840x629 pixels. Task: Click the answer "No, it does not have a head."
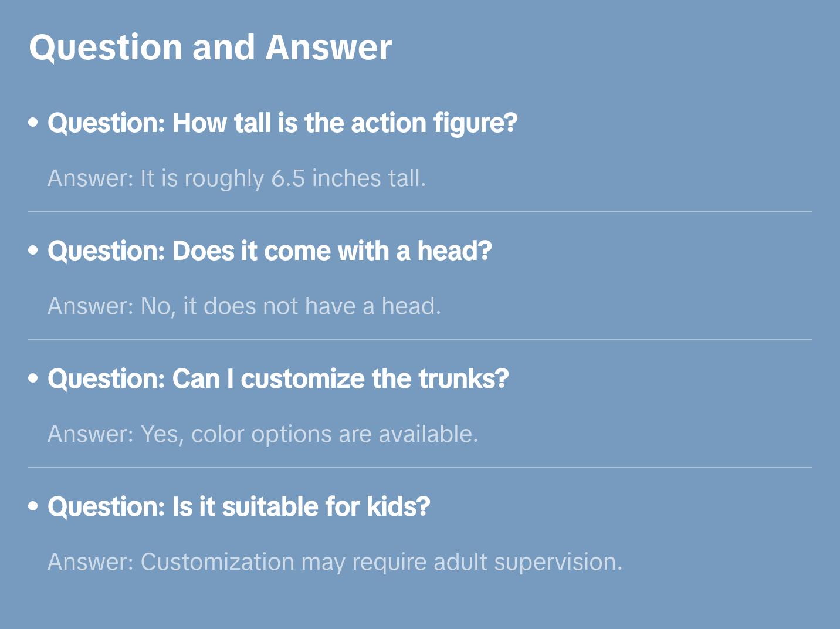[x=244, y=306]
